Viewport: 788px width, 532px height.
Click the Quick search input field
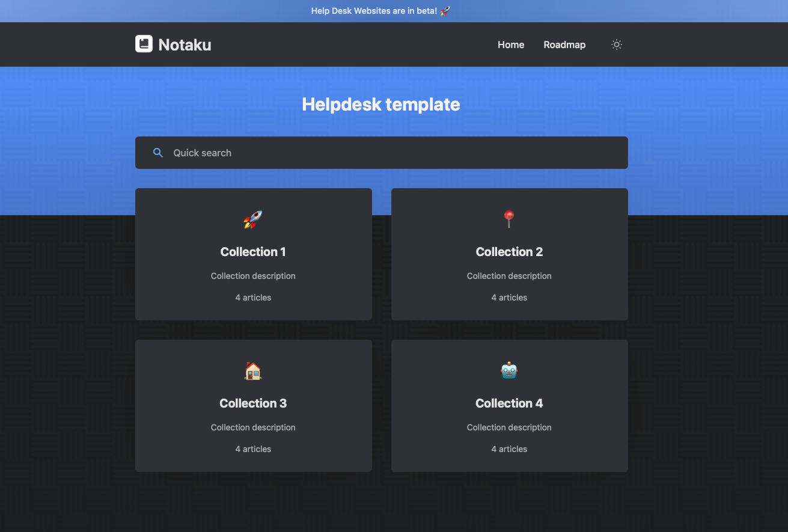tap(381, 153)
